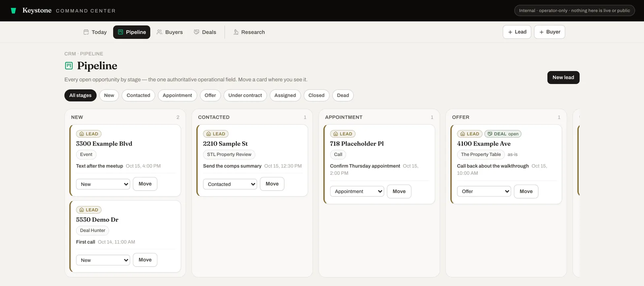Screen dimensions: 644x286
Task: Open the 2210 Sample St card title
Action: pos(225,144)
